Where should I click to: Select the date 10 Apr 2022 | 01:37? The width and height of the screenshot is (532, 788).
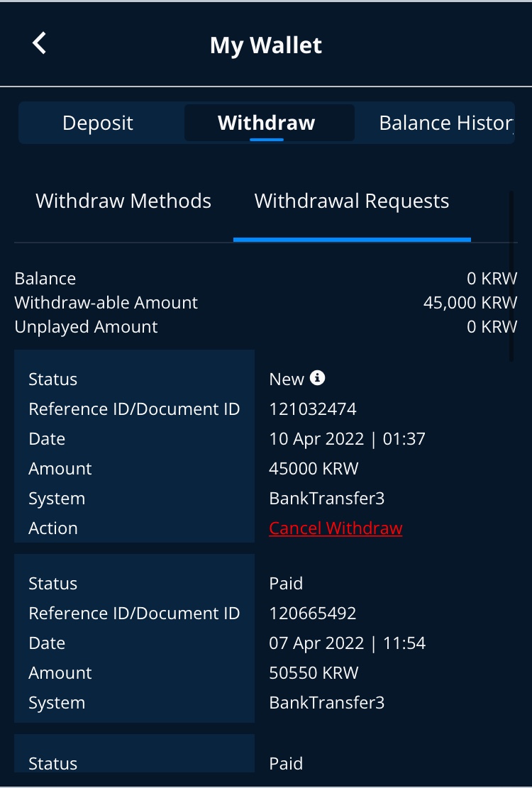tap(347, 439)
